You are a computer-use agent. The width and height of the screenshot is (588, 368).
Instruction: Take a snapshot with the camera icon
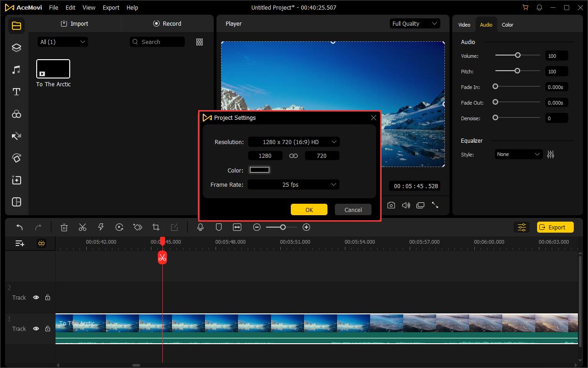tap(391, 205)
